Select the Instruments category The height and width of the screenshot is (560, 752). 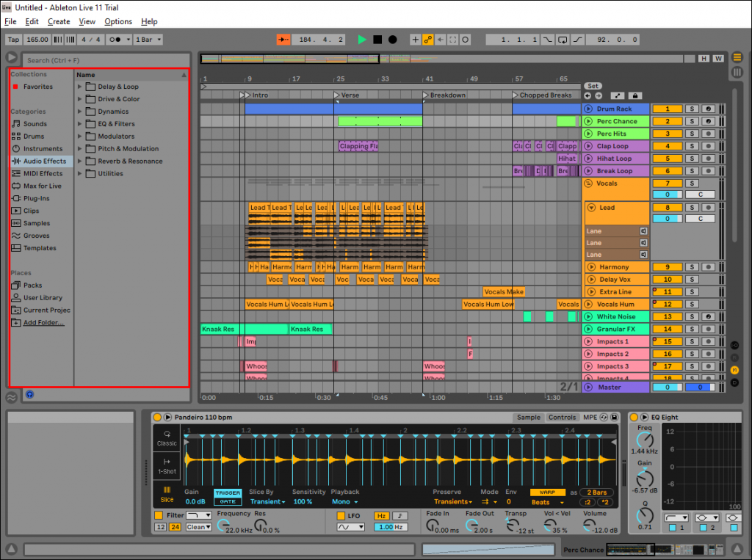click(x=43, y=149)
